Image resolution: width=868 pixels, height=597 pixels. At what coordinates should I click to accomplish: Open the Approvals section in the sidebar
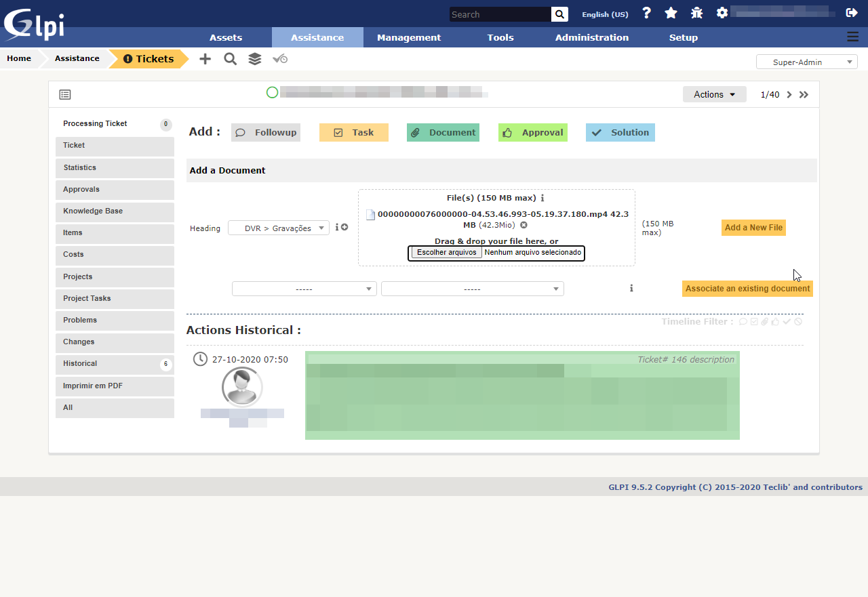pyautogui.click(x=115, y=190)
